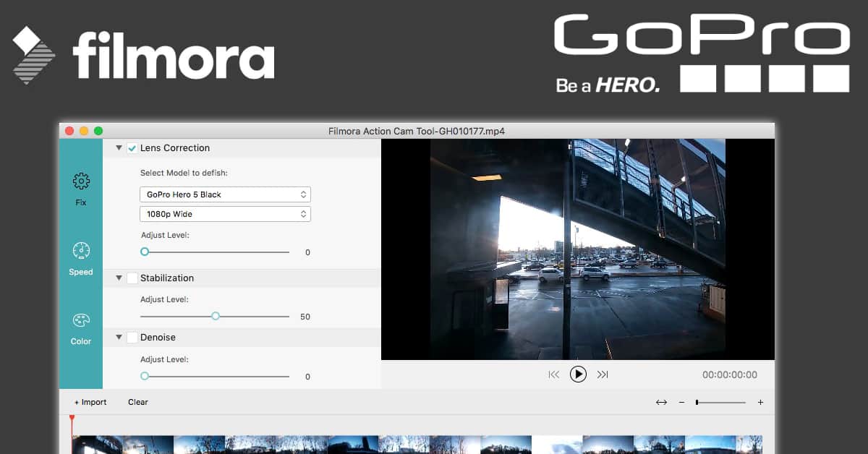Click the Clear button
The height and width of the screenshot is (454, 868).
(138, 402)
